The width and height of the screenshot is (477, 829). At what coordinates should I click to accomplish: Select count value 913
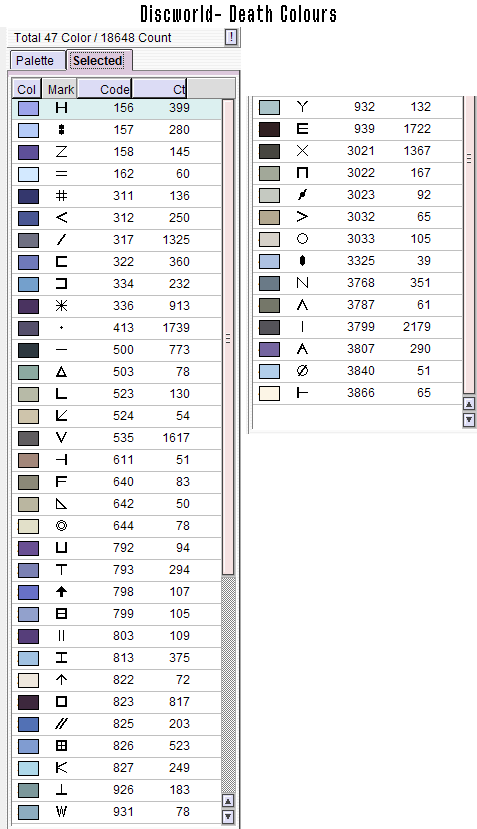pyautogui.click(x=179, y=306)
